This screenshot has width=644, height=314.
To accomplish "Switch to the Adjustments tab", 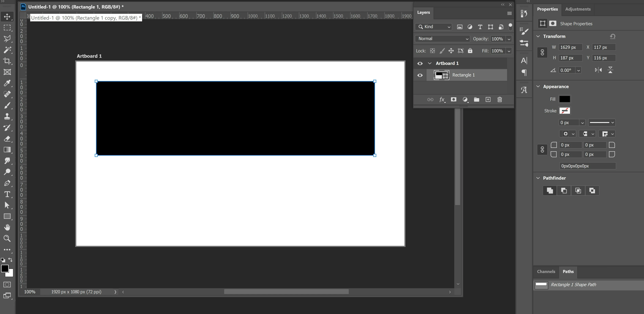I will [x=577, y=9].
